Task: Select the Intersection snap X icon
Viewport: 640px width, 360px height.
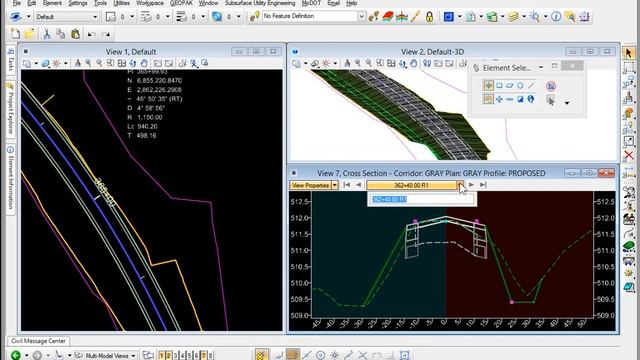Action: click(362, 355)
